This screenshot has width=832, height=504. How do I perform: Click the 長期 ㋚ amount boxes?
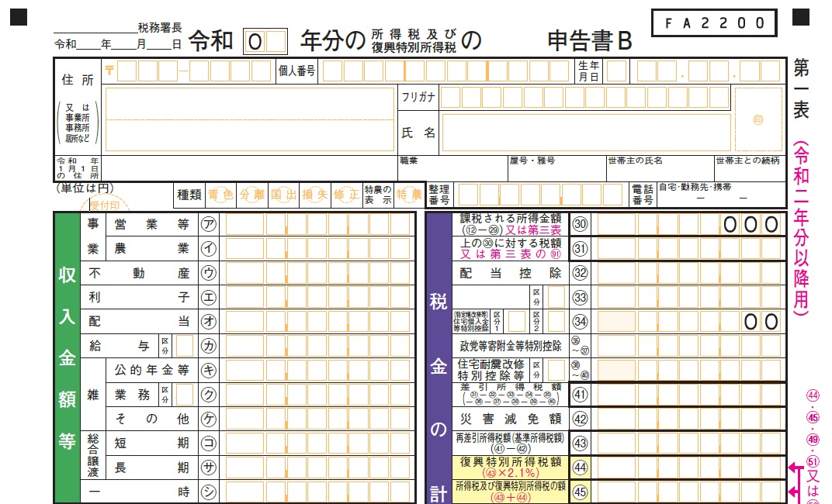click(x=318, y=468)
